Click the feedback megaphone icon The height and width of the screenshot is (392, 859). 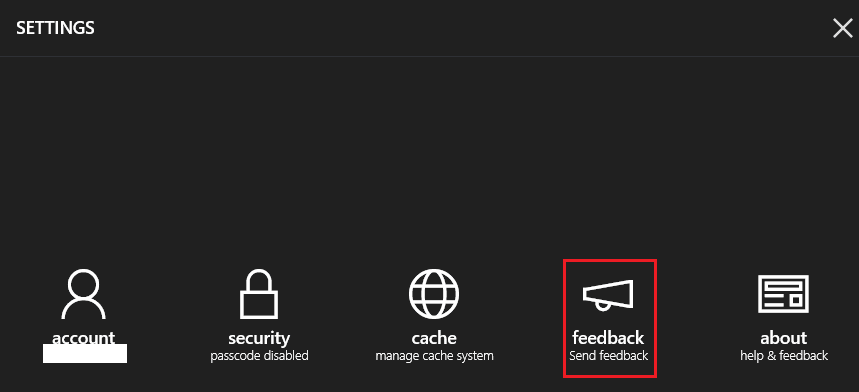click(608, 296)
